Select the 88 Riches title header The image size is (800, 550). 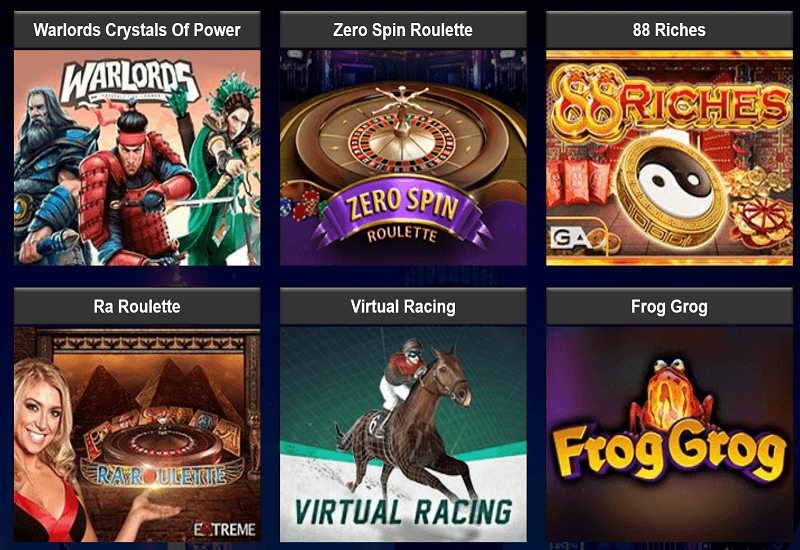(669, 30)
